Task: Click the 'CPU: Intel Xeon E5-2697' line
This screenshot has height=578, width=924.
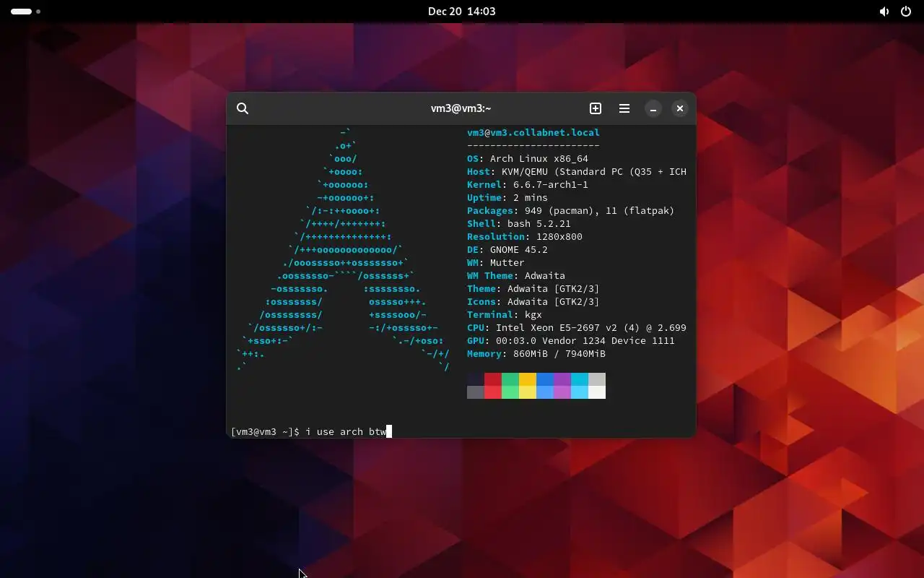Action: (577, 328)
